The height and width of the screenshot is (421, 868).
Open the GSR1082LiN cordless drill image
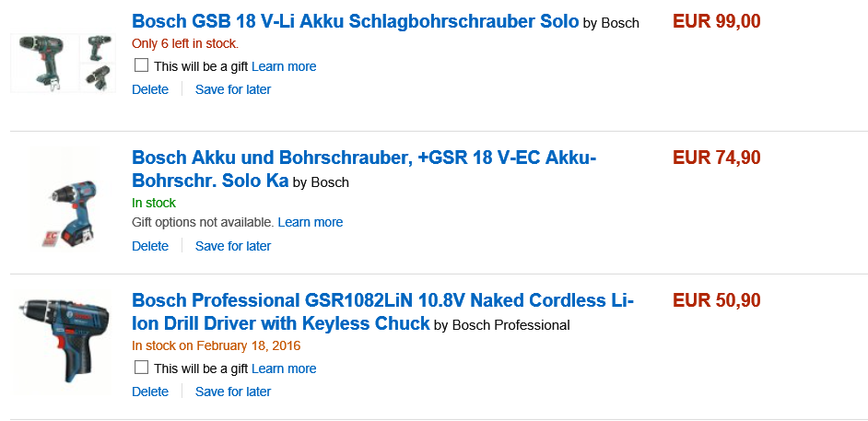click(63, 341)
